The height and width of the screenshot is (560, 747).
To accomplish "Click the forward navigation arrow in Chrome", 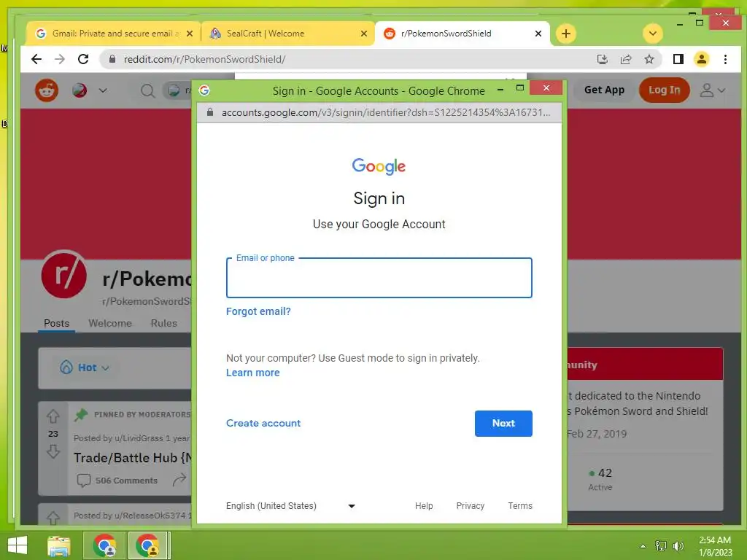I will 60,59.
